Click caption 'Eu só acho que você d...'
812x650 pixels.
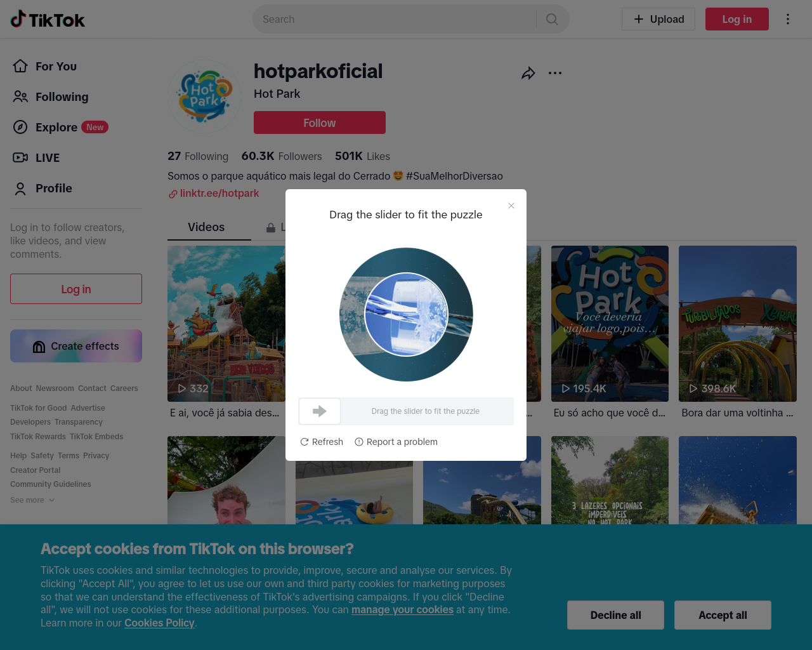coord(610,413)
